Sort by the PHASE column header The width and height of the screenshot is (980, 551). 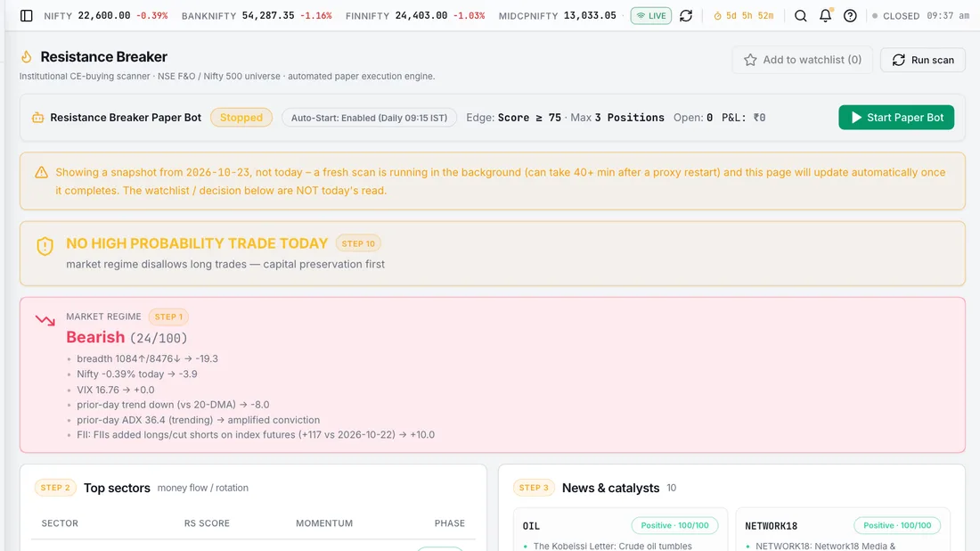pyautogui.click(x=450, y=523)
